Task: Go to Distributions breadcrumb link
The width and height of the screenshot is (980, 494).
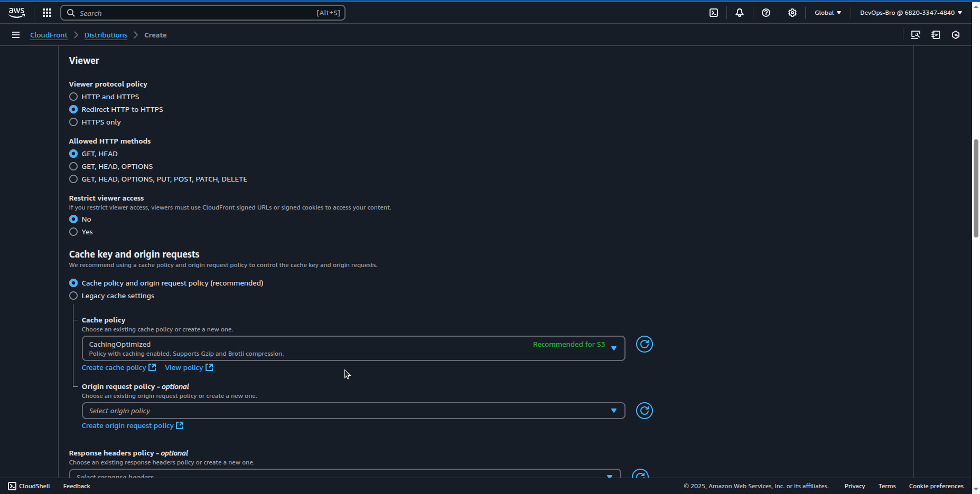Action: click(106, 35)
